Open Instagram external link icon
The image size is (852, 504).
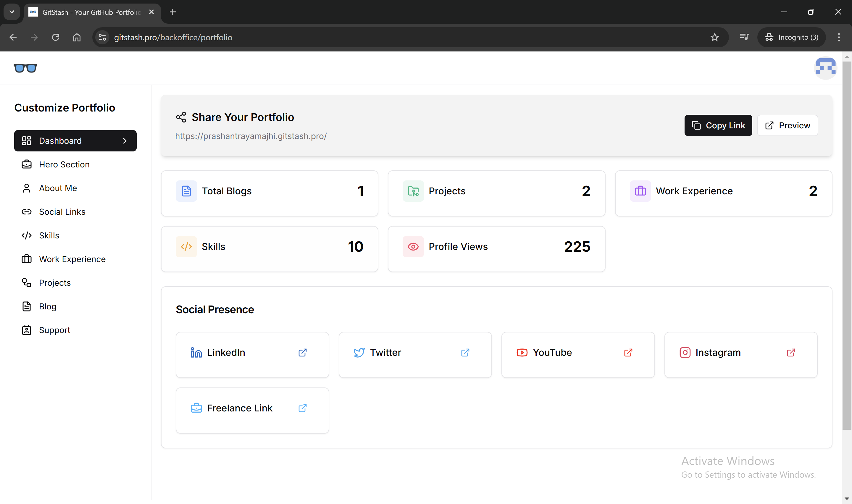(790, 353)
